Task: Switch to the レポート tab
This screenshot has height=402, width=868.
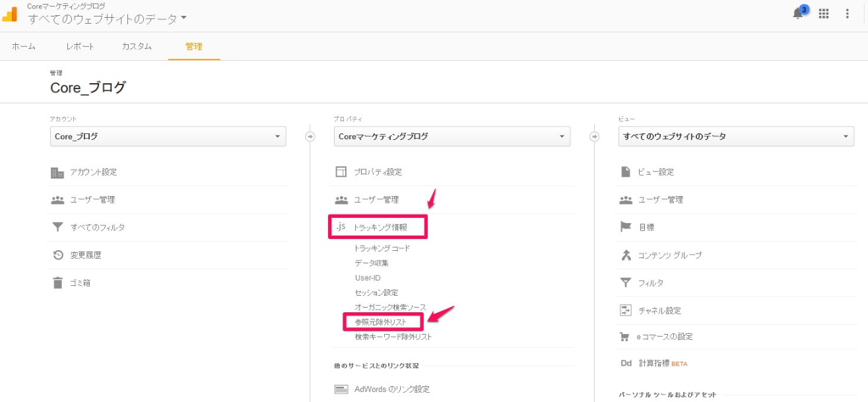Action: [x=80, y=47]
